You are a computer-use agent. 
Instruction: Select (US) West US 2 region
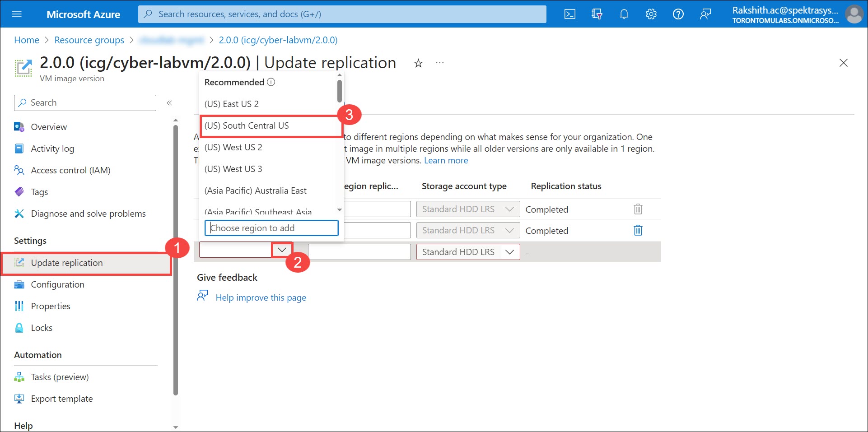[269, 147]
